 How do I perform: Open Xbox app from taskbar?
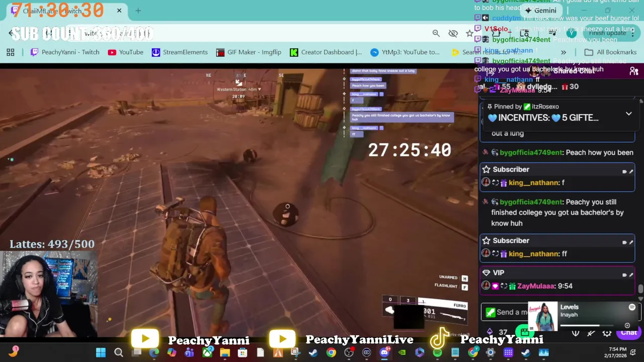point(207,352)
